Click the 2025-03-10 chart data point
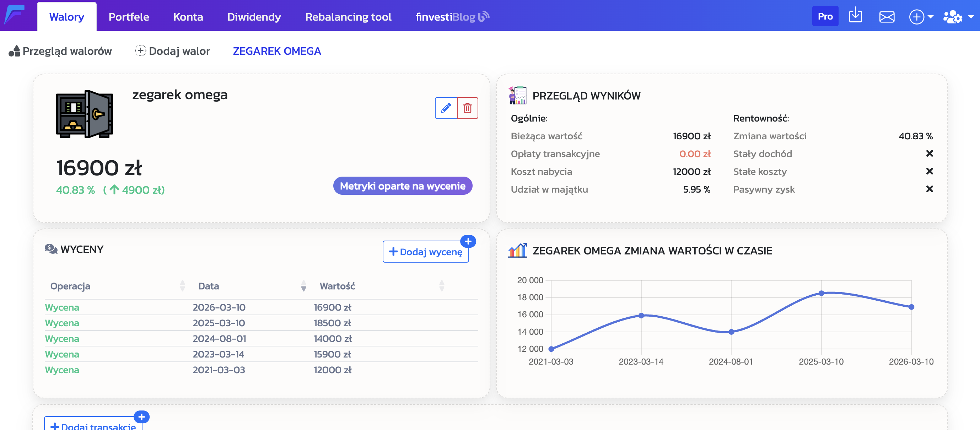 (821, 293)
